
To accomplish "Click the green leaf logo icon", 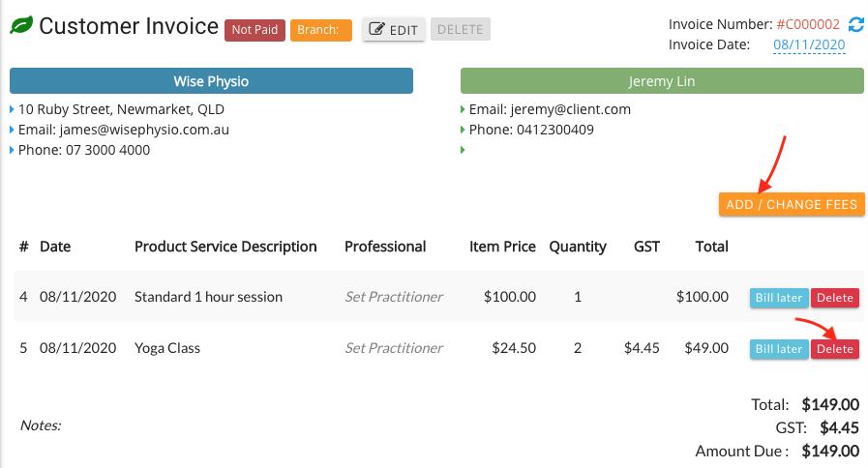I will [x=21, y=25].
